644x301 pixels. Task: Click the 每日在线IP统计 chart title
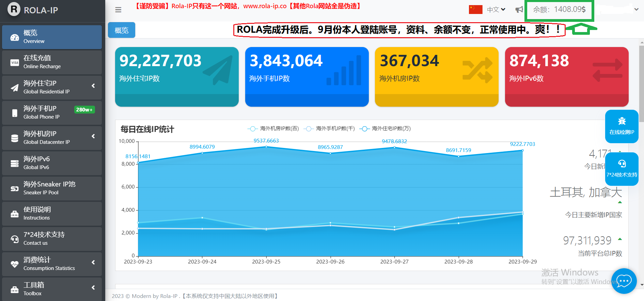click(x=147, y=129)
